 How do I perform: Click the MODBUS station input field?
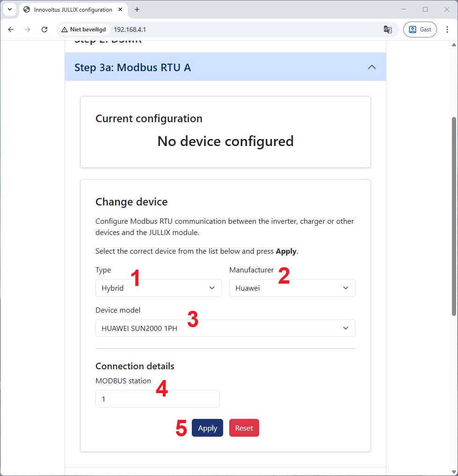157,399
